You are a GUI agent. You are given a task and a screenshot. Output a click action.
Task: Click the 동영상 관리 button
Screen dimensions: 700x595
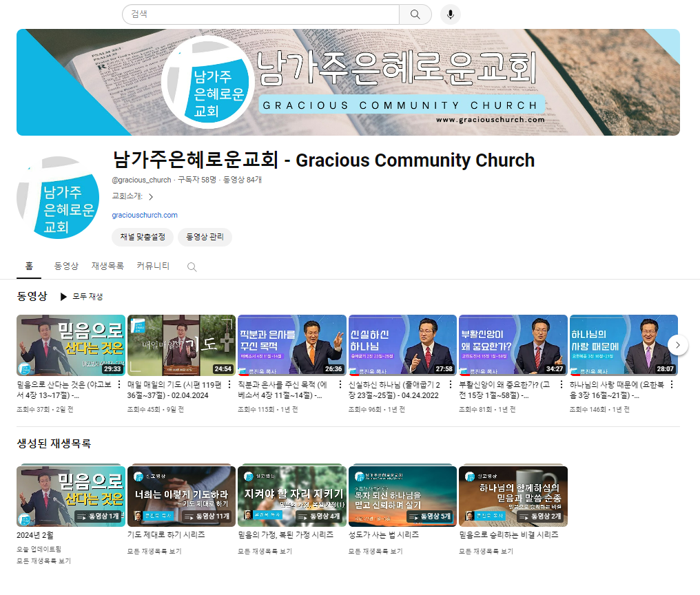point(205,237)
